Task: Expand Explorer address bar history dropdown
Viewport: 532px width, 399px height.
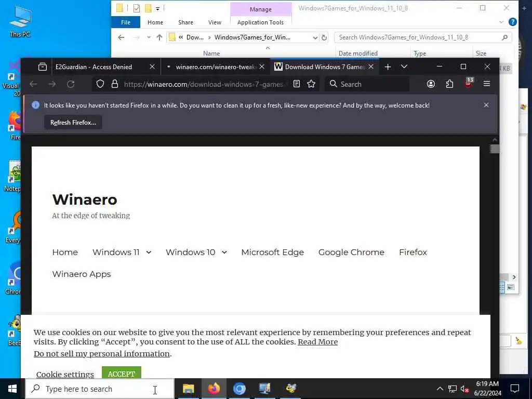Action: pos(315,37)
